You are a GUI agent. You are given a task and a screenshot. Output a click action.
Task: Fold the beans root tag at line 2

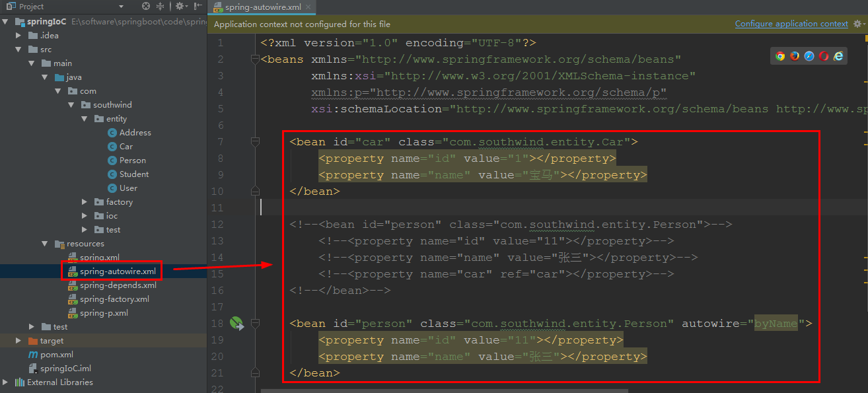(255, 59)
